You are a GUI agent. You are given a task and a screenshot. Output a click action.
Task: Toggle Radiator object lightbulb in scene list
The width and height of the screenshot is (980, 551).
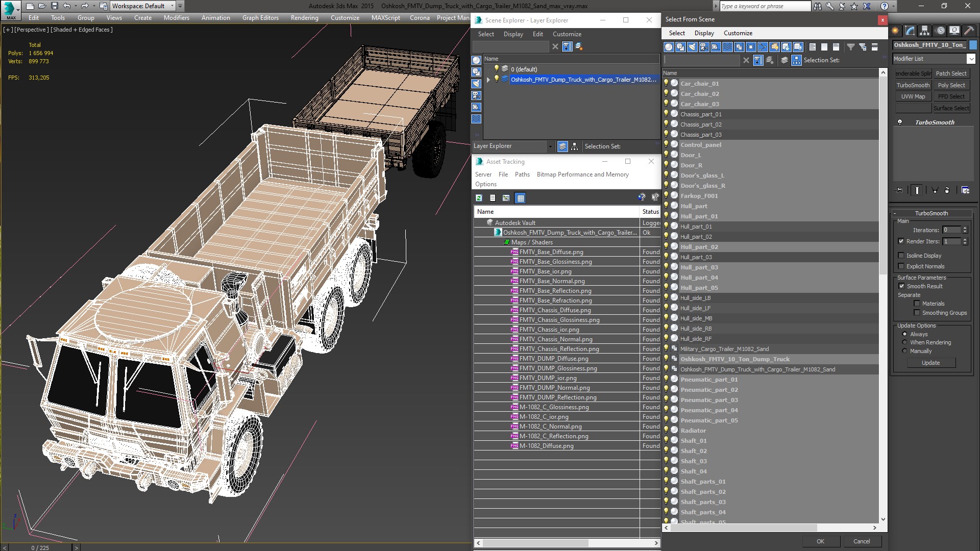coord(666,430)
